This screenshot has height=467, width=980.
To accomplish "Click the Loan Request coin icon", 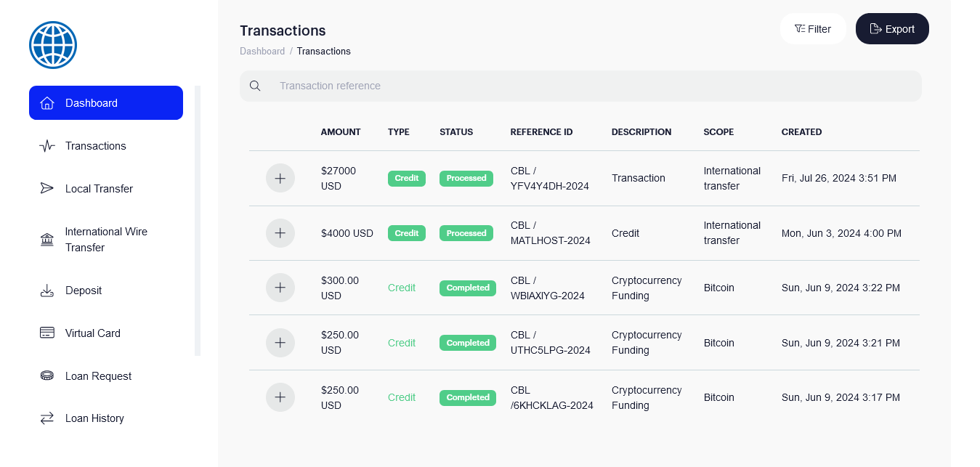I will 47,376.
